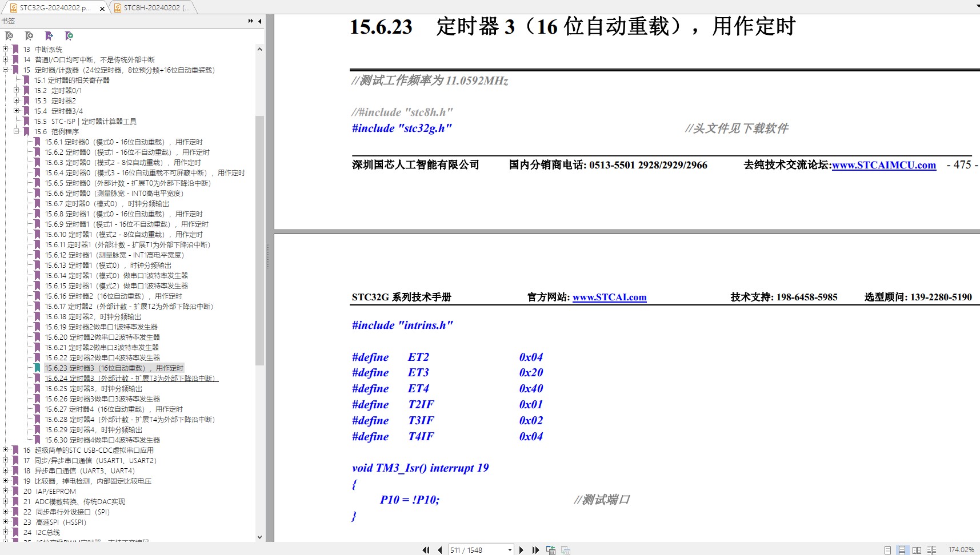Open bookmark 15.6.27 定时器4 (16位自动重载)

pyautogui.click(x=114, y=409)
